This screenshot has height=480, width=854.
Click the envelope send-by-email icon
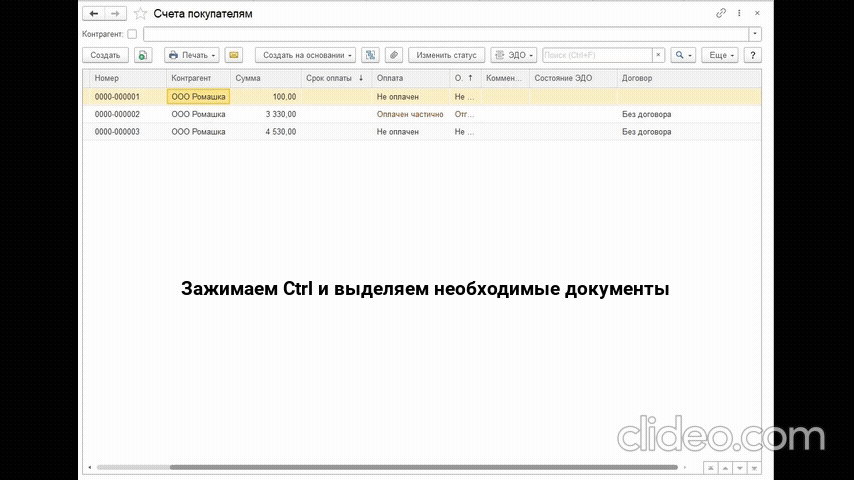tap(234, 55)
